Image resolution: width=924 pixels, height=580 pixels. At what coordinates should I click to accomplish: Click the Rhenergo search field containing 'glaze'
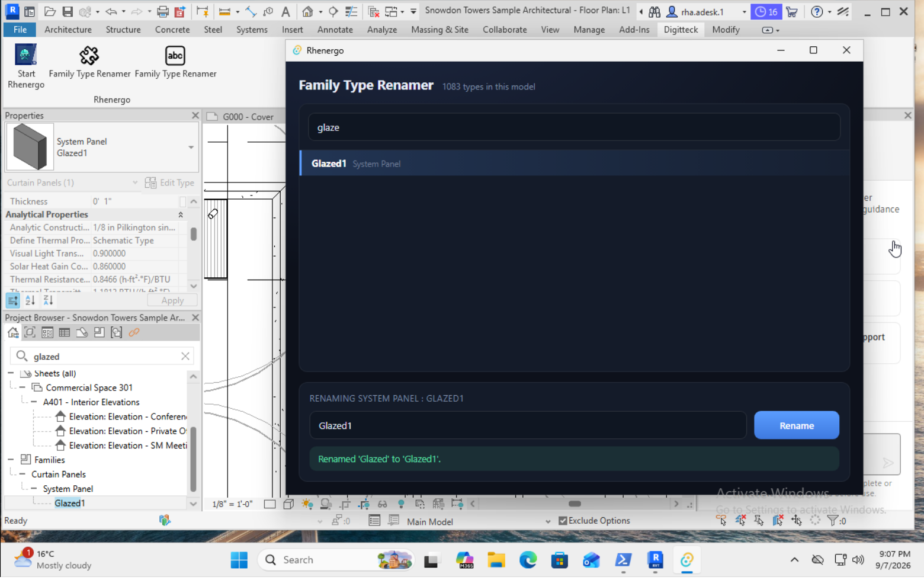point(574,128)
